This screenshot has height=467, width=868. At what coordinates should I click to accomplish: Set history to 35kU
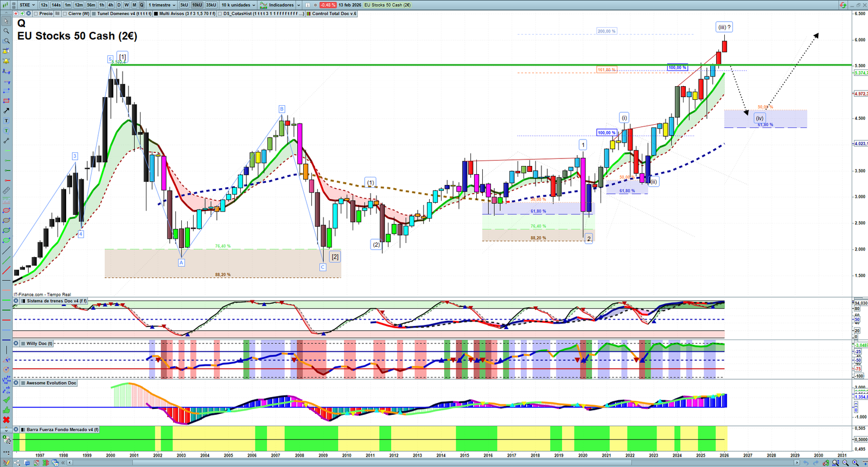pos(211,5)
